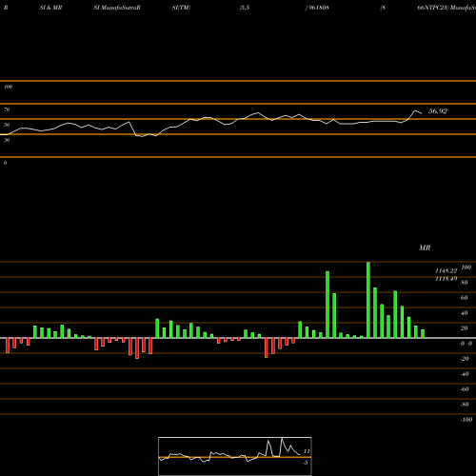
Task: Click the -40 axis label of histogram
Action: coord(465,374)
